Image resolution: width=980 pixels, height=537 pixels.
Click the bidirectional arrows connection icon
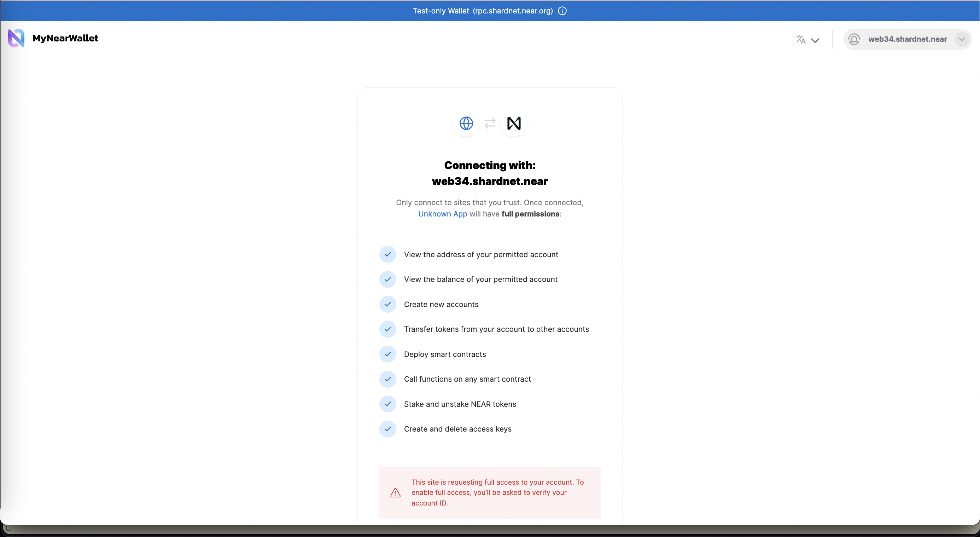click(490, 123)
